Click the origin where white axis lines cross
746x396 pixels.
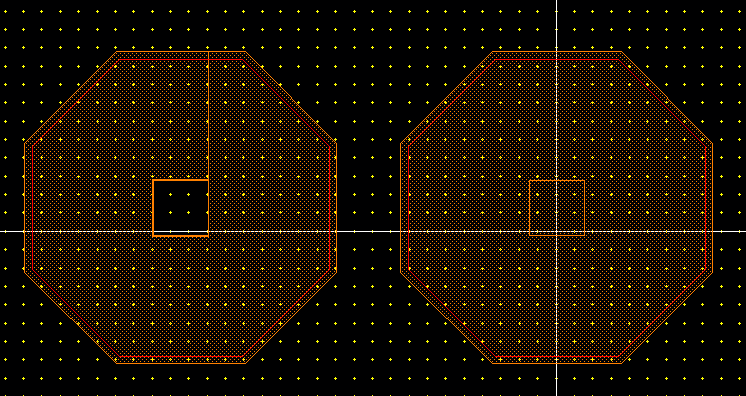pos(557,231)
